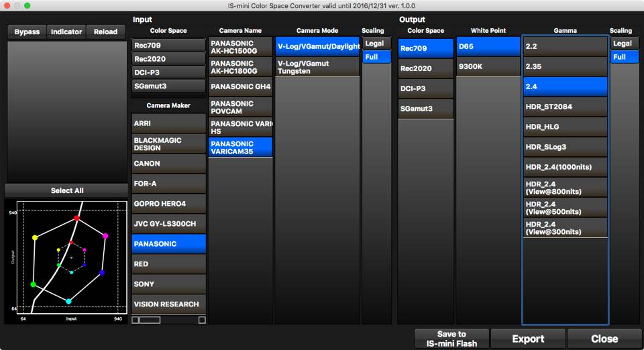Choose FOR-A as the camera maker
This screenshot has height=350, width=644.
pyautogui.click(x=168, y=184)
